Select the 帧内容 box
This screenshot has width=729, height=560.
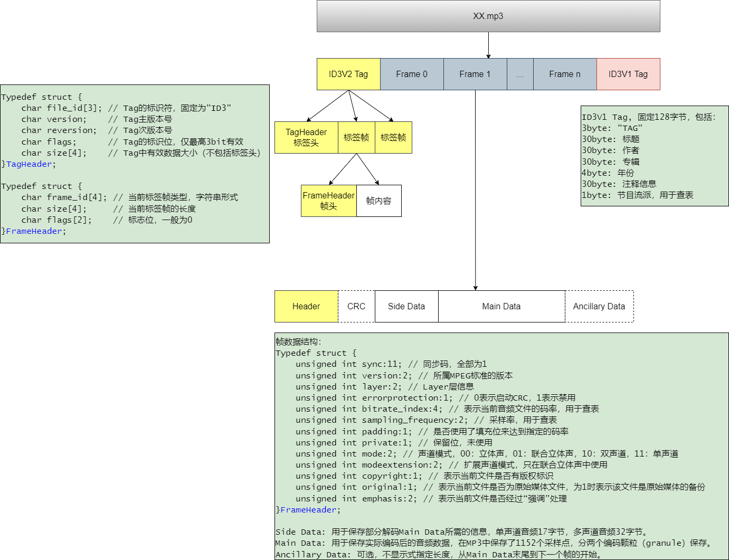[x=379, y=201]
